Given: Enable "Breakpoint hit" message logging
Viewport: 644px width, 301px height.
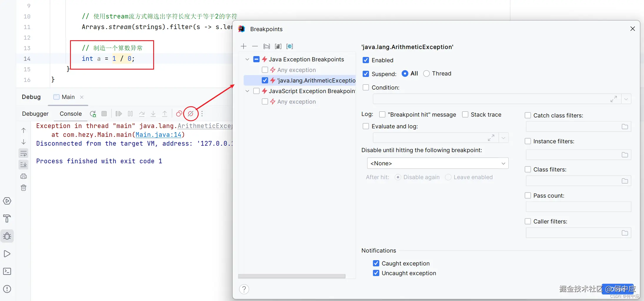Looking at the screenshot, I should point(382,115).
